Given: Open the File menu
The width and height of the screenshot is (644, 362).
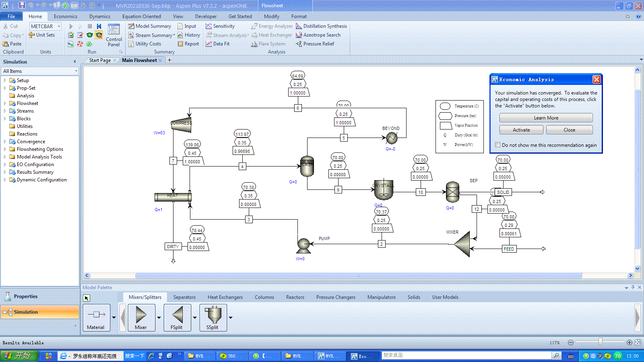Looking at the screenshot, I should click(11, 16).
